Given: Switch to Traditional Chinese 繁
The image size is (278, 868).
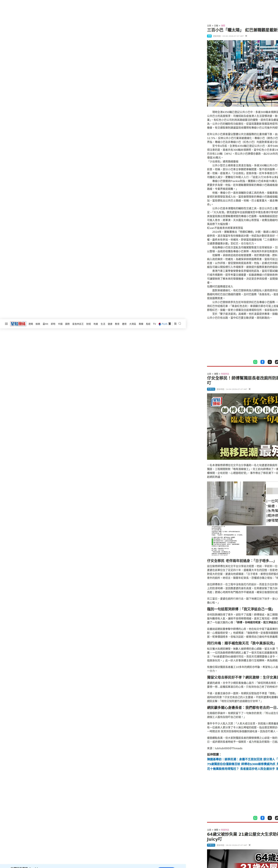Looking at the screenshot, I should [170, 324].
